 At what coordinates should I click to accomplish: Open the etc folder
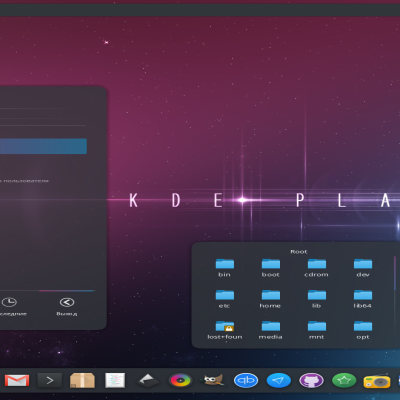[x=225, y=299]
